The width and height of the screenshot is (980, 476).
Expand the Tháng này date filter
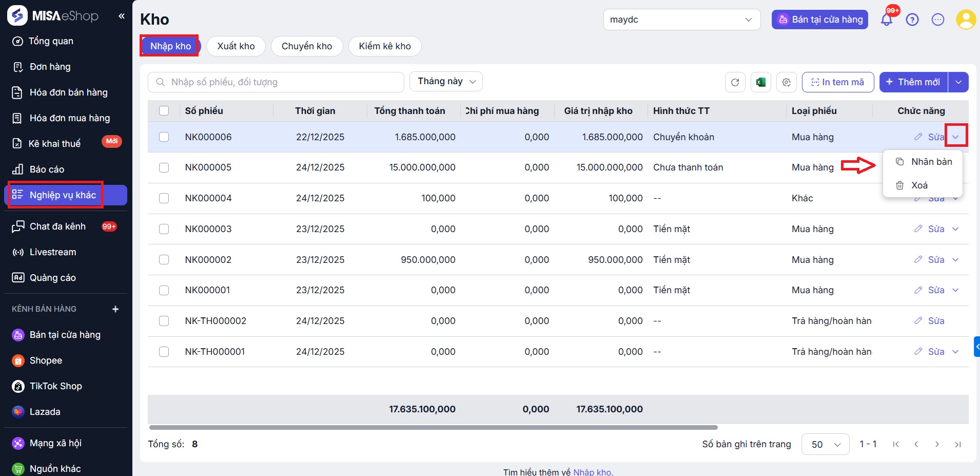(x=446, y=82)
